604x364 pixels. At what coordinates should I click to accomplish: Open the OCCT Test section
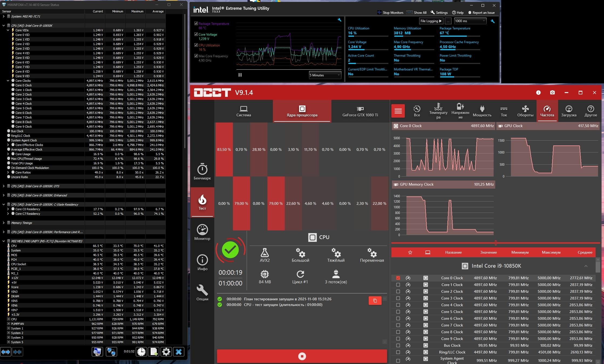pyautogui.click(x=202, y=202)
